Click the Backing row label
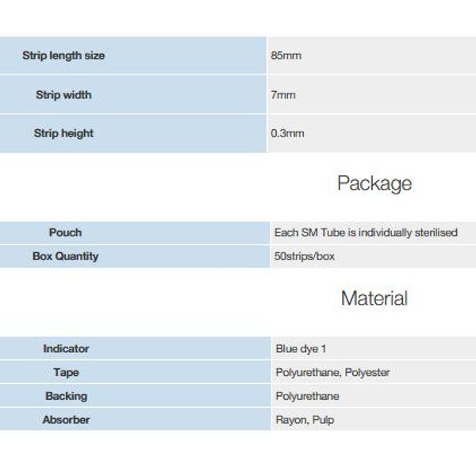Viewport: 476px width, 476px height. pyautogui.click(x=66, y=396)
